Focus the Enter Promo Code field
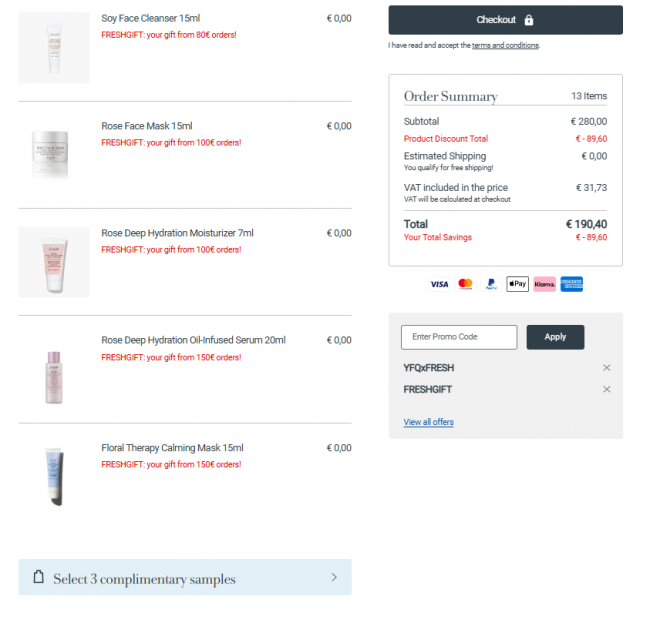Screen dimensions: 650x636 click(x=459, y=337)
